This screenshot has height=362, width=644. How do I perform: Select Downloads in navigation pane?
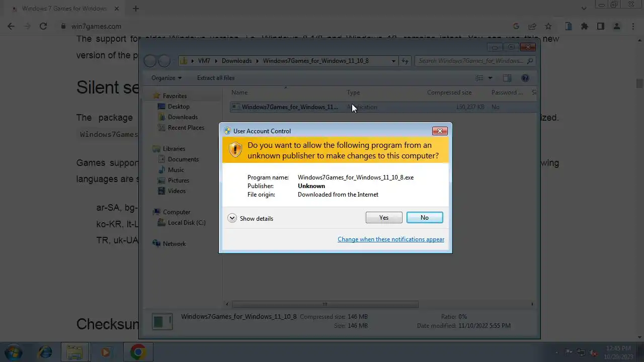pyautogui.click(x=183, y=117)
